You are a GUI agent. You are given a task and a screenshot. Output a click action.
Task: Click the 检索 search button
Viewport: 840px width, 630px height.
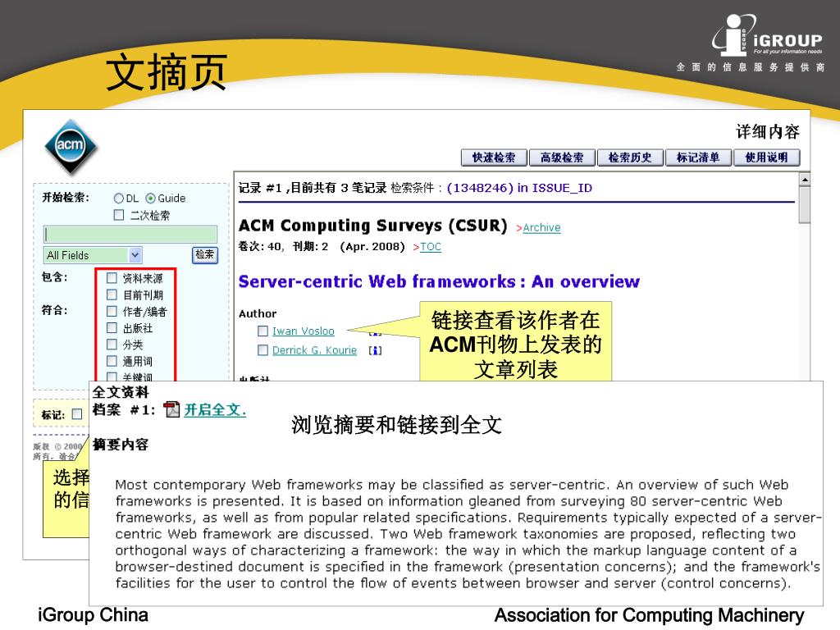click(204, 254)
